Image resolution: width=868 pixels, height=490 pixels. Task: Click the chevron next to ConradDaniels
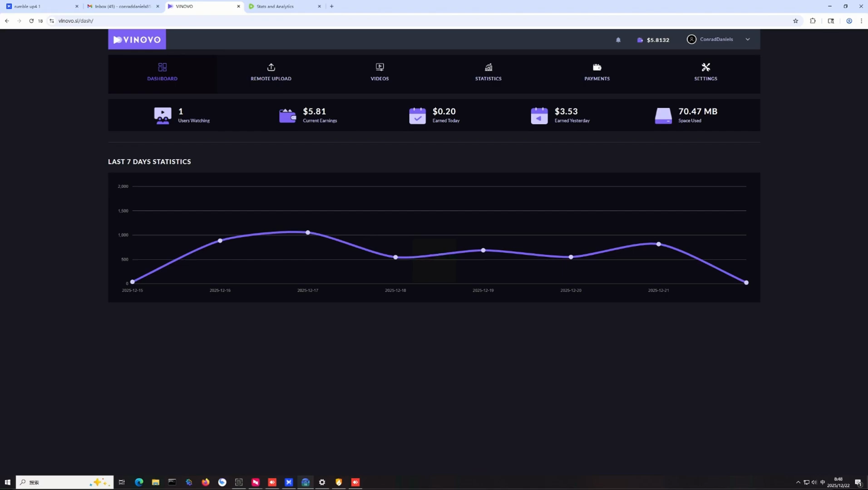click(748, 39)
